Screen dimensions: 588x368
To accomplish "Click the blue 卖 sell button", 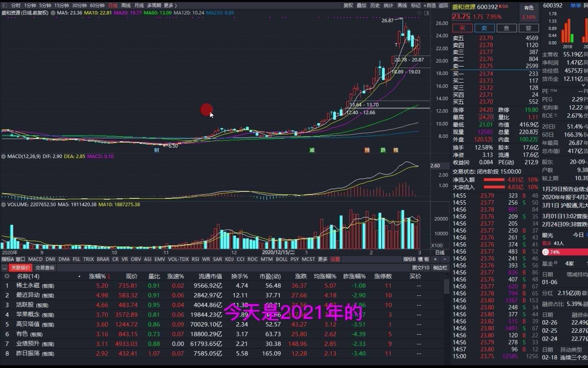I will pyautogui.click(x=484, y=28).
